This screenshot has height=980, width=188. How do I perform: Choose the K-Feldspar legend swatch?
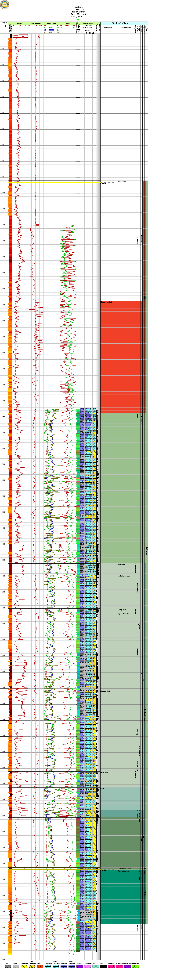click(x=119, y=966)
